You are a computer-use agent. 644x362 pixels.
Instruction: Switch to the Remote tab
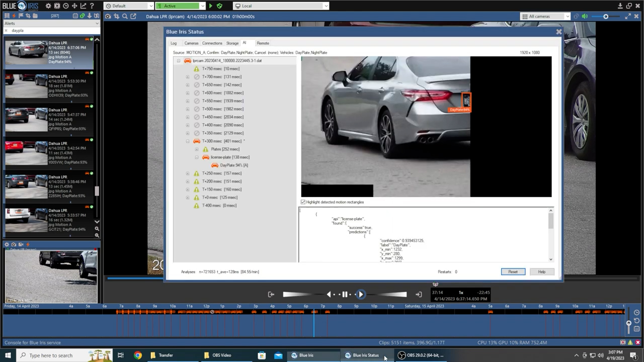tap(263, 43)
